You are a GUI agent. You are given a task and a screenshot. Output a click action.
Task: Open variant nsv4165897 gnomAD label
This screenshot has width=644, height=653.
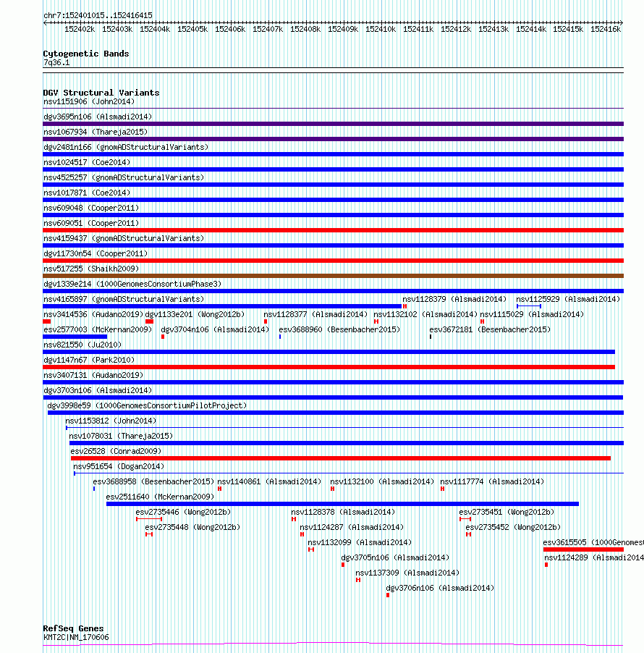pos(124,299)
